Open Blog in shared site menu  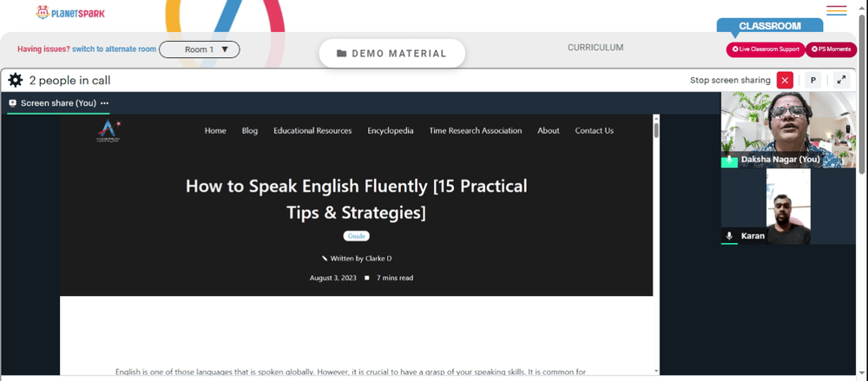[250, 131]
